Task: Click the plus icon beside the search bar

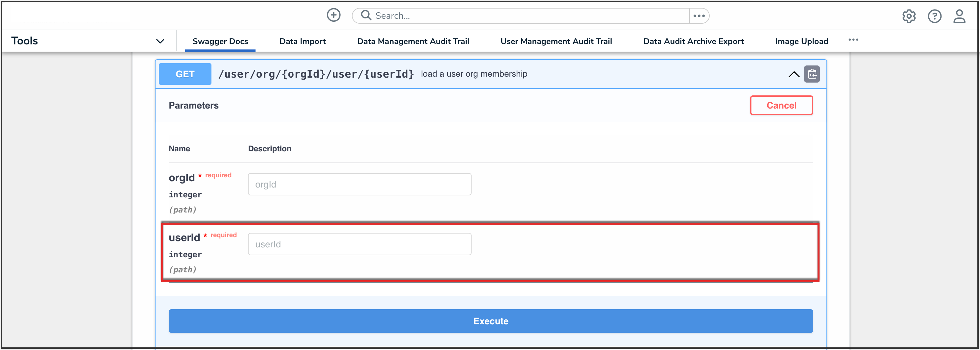Action: [x=334, y=15]
